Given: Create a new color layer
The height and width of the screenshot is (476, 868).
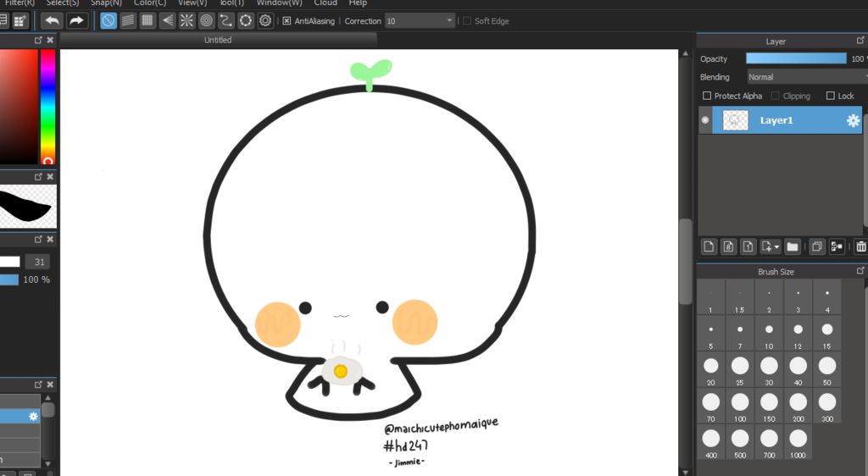Looking at the screenshot, I should pos(709,246).
